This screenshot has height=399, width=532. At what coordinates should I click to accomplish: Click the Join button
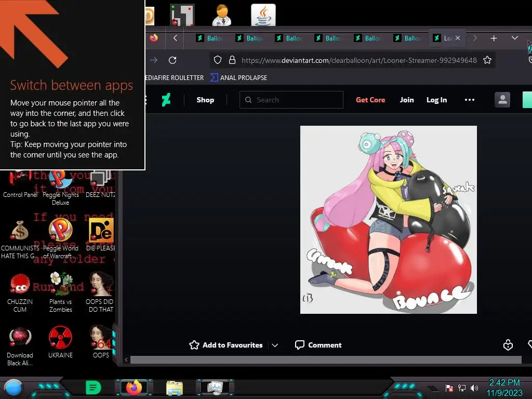pyautogui.click(x=406, y=100)
